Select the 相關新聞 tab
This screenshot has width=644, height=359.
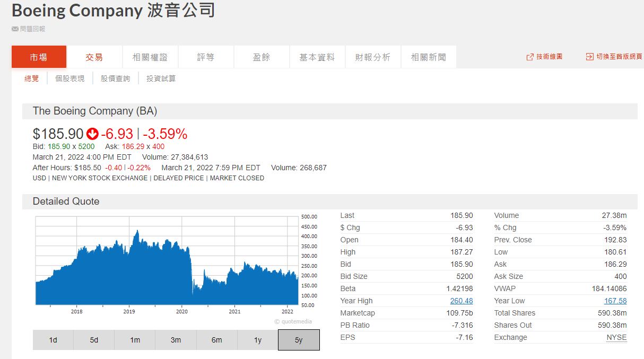(428, 57)
